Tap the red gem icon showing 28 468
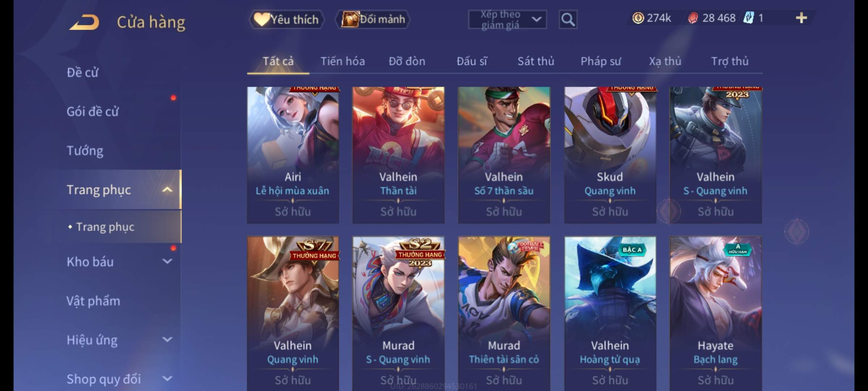The height and width of the screenshot is (391, 868). pos(693,18)
